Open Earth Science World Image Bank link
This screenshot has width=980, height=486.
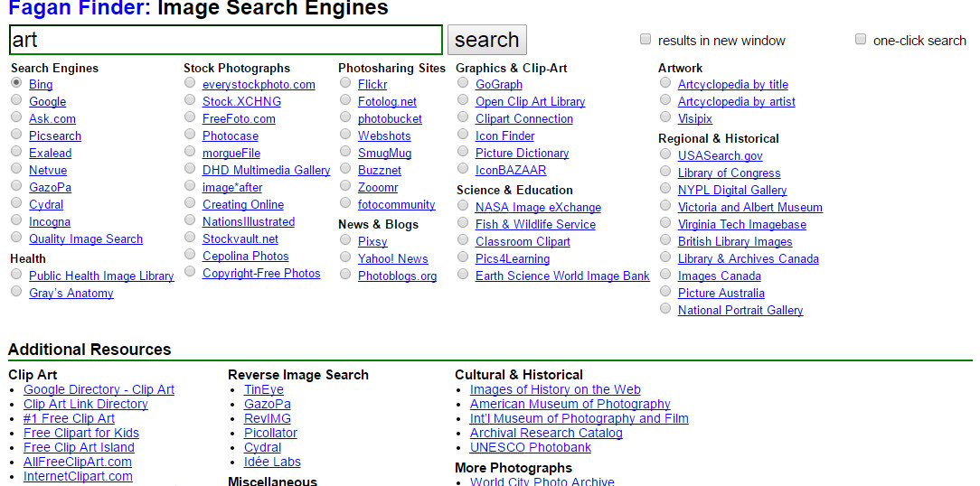[562, 276]
